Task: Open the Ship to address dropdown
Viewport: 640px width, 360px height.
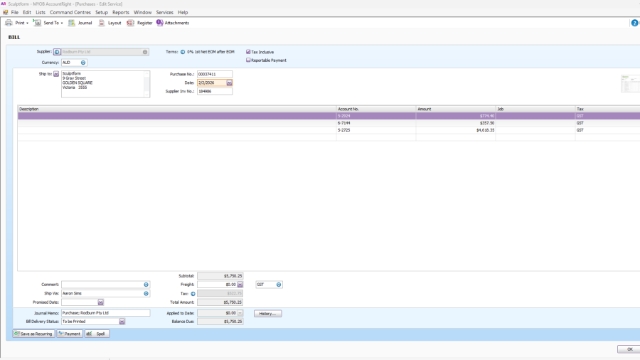Action: pyautogui.click(x=56, y=74)
